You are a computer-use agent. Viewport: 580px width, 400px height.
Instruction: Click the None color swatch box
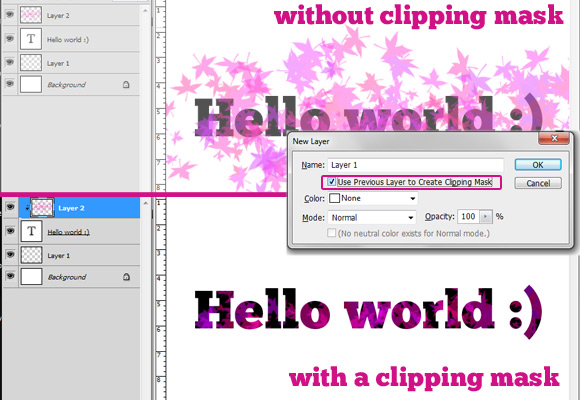pyautogui.click(x=334, y=198)
